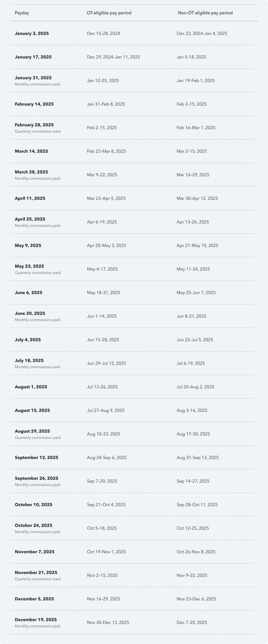The height and width of the screenshot is (644, 268).
Task: Click the Non-OT eligible pay period header
Action: [x=205, y=13]
